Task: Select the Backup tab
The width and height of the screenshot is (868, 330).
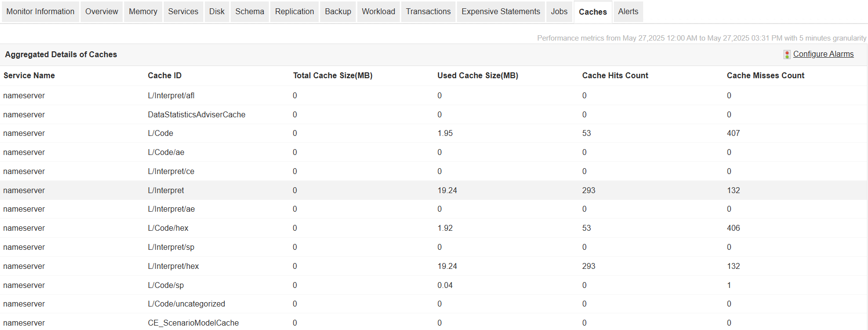Action: pos(338,11)
